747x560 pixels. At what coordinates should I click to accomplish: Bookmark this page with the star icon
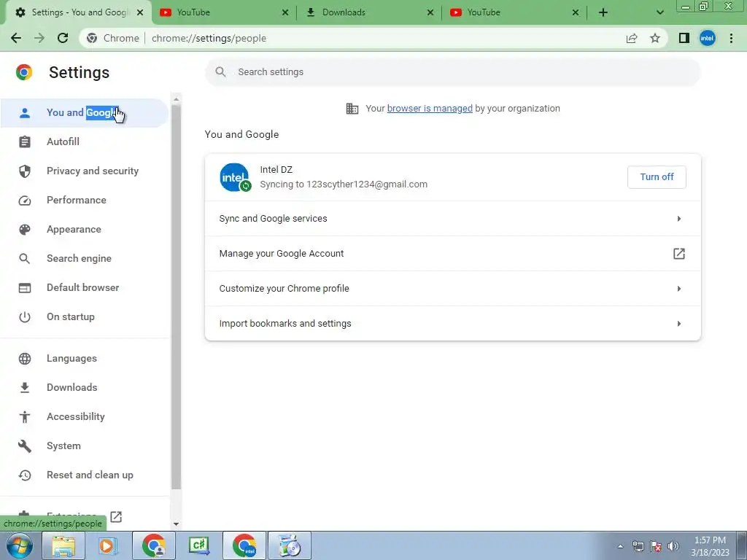[x=655, y=38]
